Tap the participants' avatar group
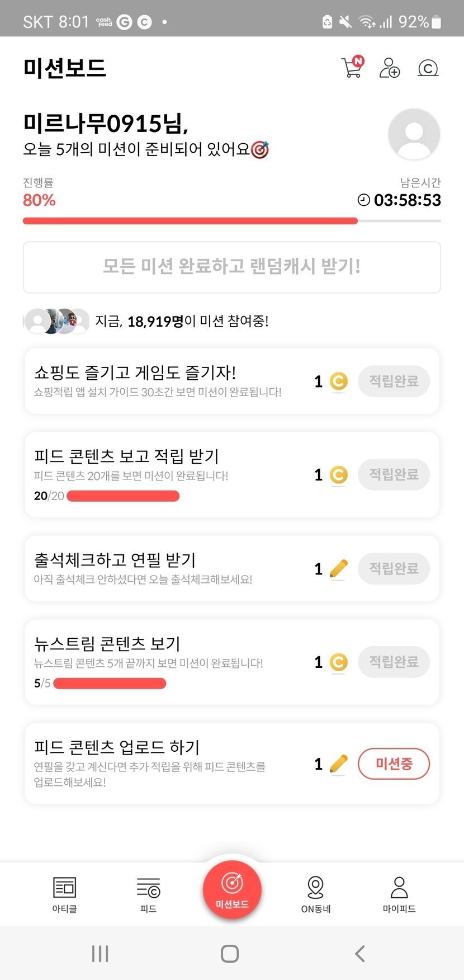The width and height of the screenshot is (464, 980). point(57,321)
